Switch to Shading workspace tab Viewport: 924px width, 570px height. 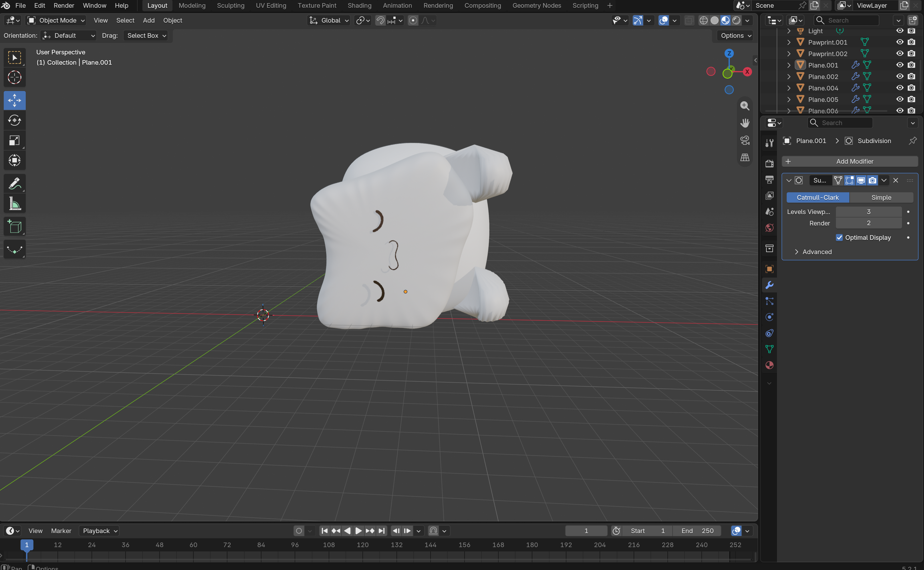[359, 5]
